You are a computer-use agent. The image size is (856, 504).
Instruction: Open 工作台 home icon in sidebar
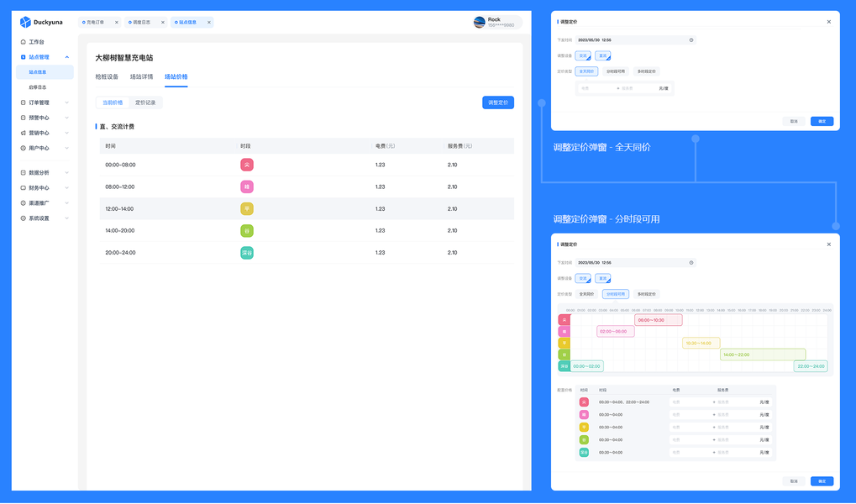click(x=23, y=41)
